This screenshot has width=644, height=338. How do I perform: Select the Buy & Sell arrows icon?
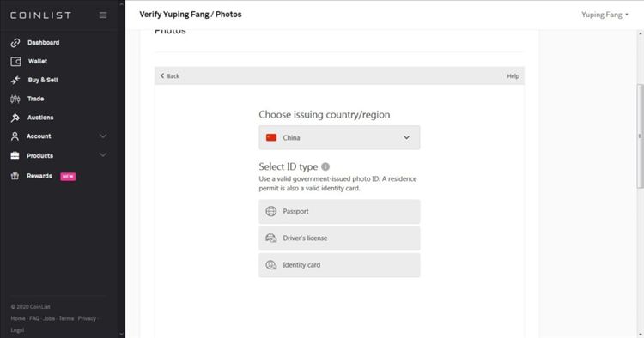15,80
